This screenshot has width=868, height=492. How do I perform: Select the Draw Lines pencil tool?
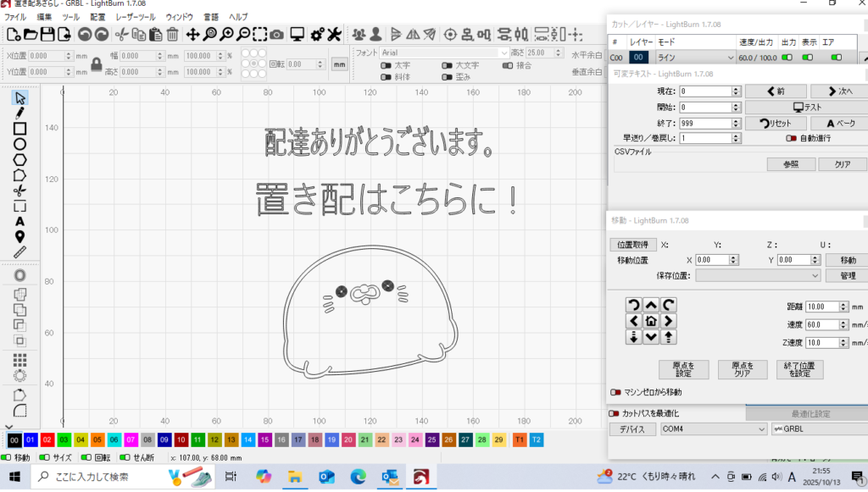tap(19, 113)
